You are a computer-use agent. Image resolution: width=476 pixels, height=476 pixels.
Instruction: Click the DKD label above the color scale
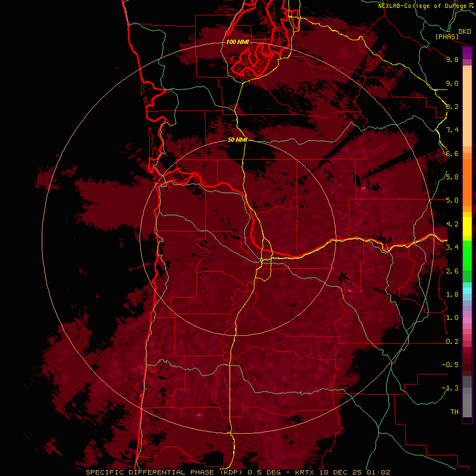464,32
